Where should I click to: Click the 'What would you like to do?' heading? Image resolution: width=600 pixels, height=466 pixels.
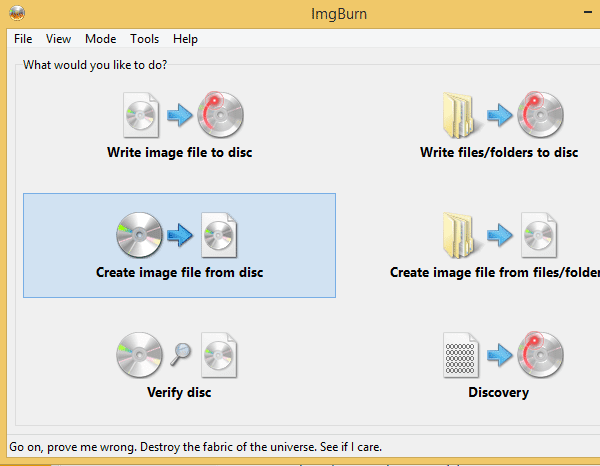tap(95, 65)
